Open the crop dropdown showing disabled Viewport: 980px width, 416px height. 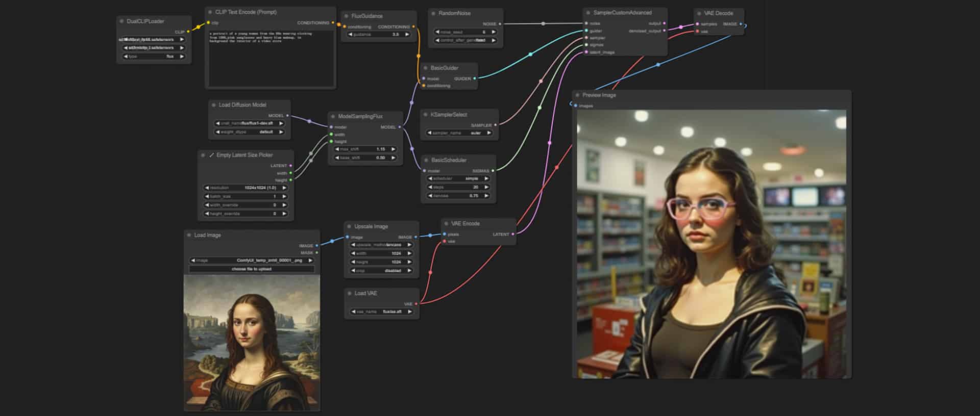point(381,271)
